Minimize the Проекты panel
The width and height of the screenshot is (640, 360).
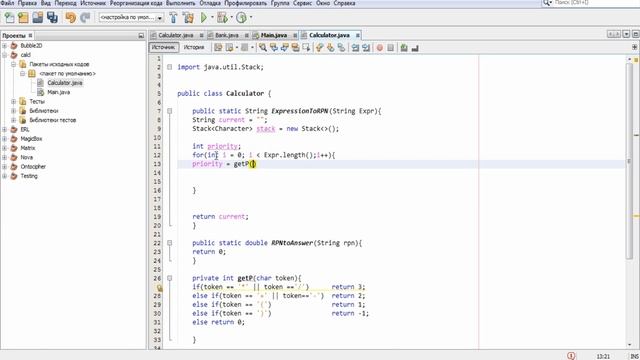click(141, 36)
